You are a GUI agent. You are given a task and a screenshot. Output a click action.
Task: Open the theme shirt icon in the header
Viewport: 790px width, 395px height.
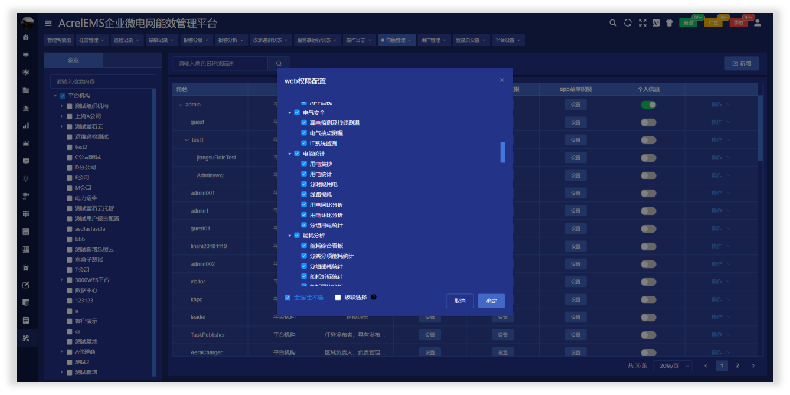[x=670, y=23]
